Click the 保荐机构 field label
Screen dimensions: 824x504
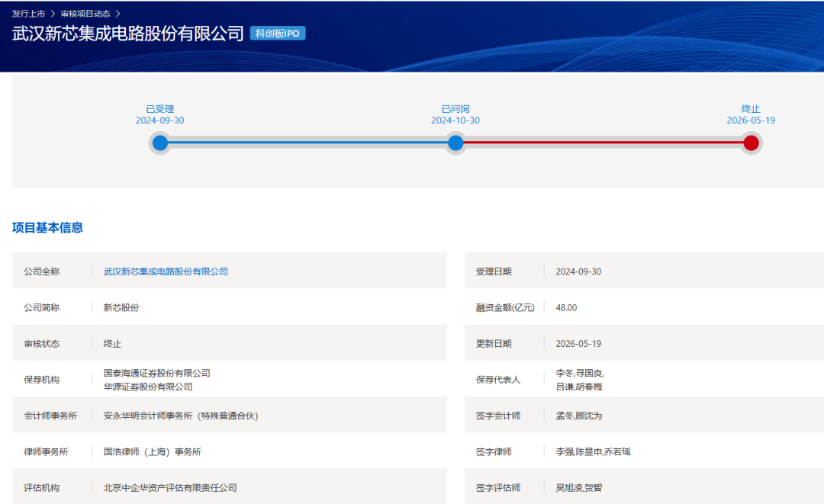click(41, 380)
